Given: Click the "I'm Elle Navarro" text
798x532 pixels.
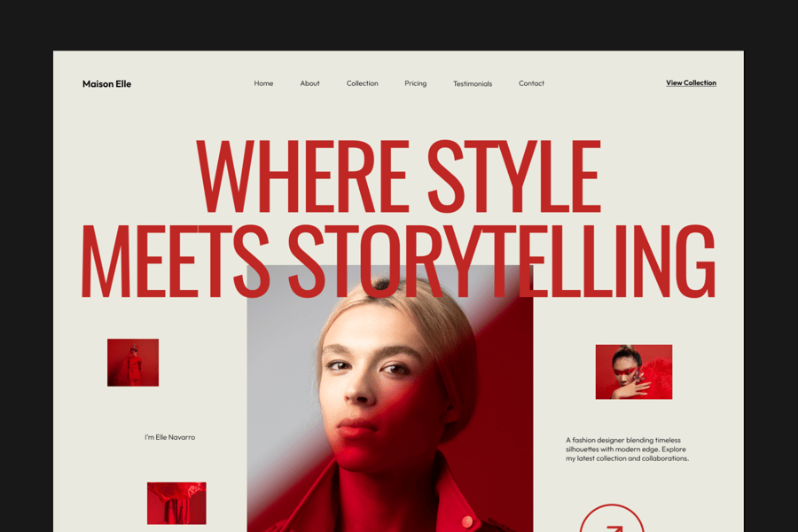Looking at the screenshot, I should pos(170,437).
